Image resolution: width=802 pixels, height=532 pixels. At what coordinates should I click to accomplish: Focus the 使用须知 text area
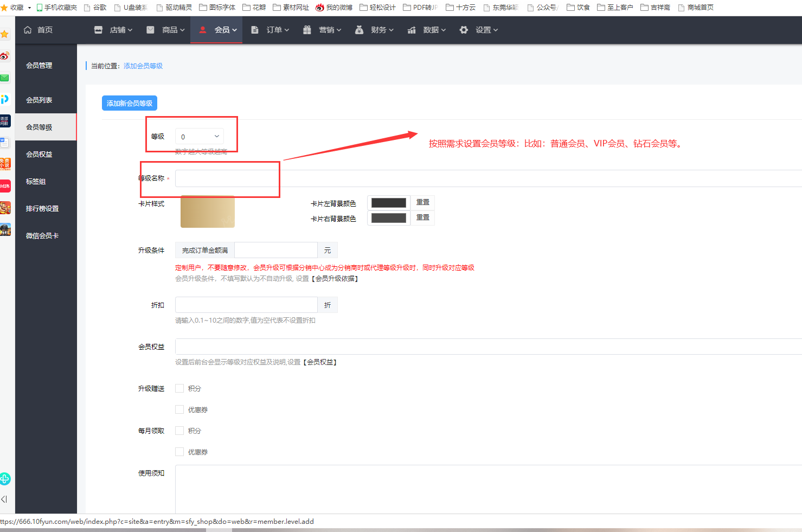click(x=488, y=489)
